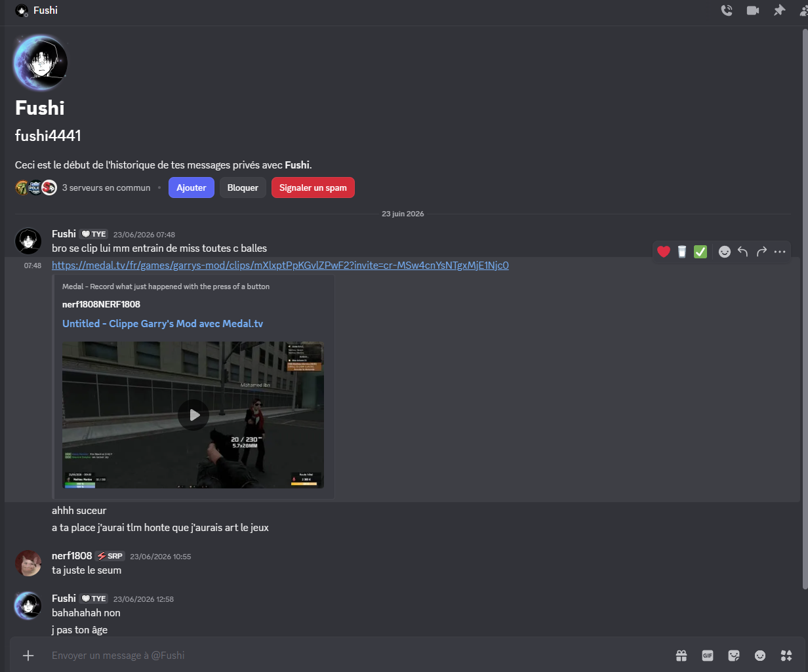Open the add reaction emoji picker
Viewport: 808px width, 672px height.
724,252
